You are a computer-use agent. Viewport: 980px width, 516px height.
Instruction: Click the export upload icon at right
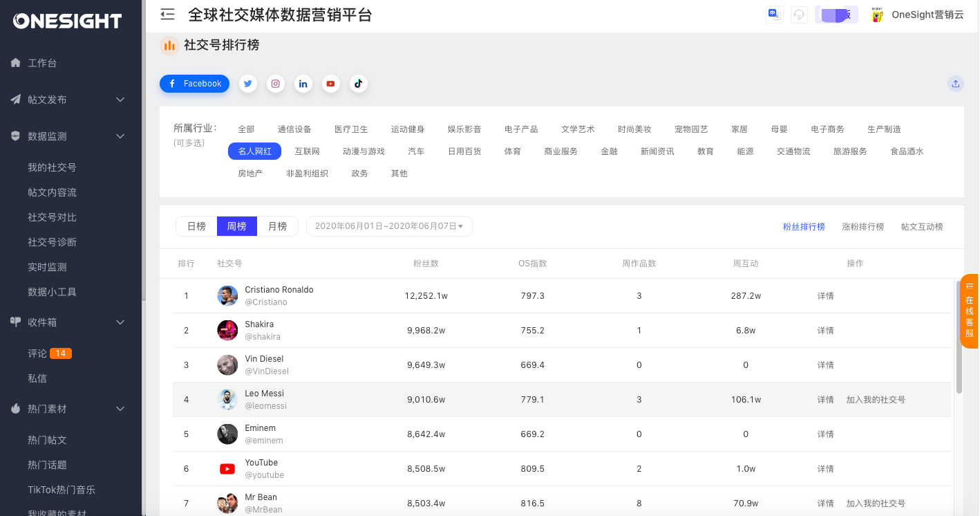click(x=956, y=84)
